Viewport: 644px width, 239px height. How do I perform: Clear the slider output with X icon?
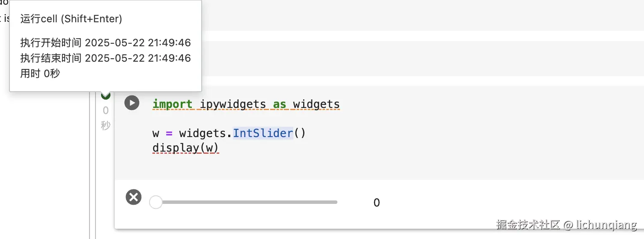pos(134,197)
